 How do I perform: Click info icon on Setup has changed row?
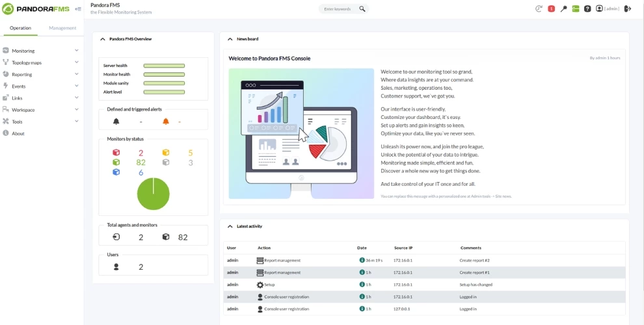(x=362, y=285)
